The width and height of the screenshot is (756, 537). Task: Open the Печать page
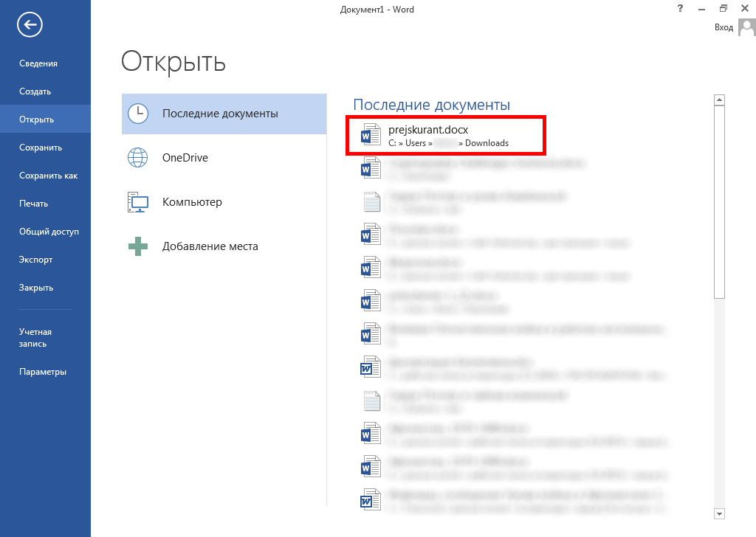(x=33, y=204)
